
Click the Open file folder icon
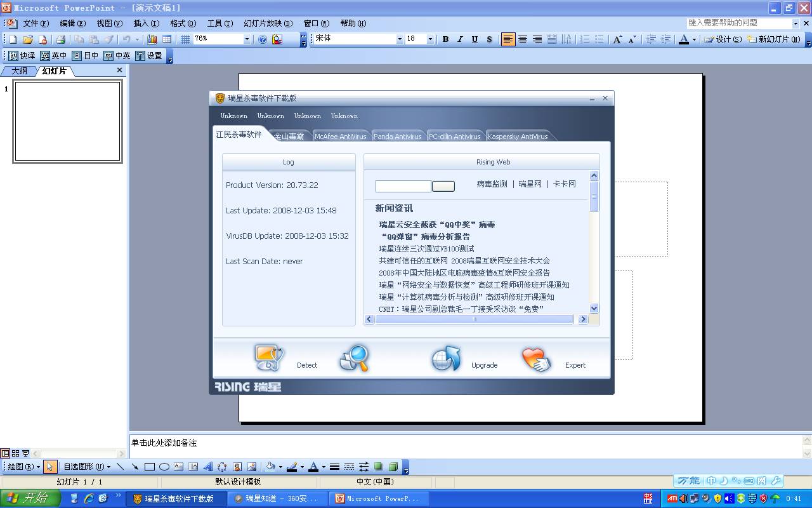(x=28, y=39)
